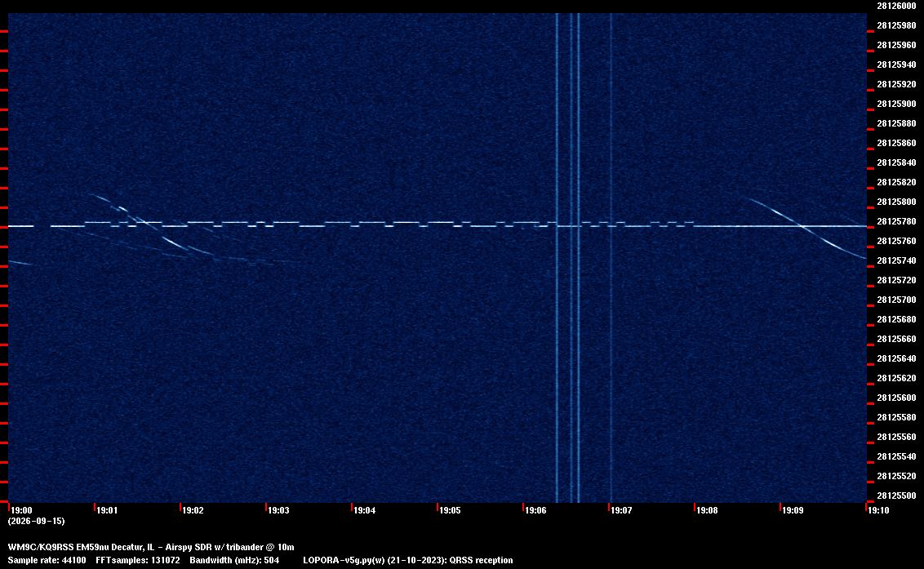This screenshot has height=569, width=924.
Task: Click the 28126000 top frequency label
Action: [896, 6]
